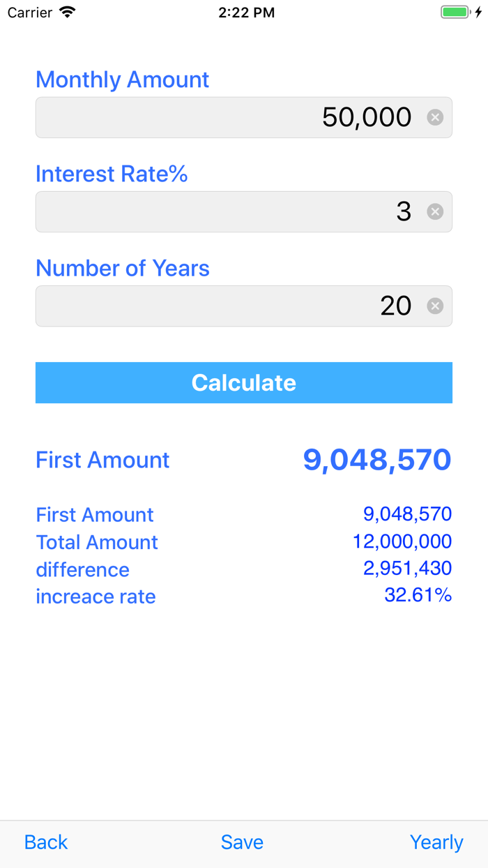Tap Save in the bottom toolbar

click(x=242, y=842)
